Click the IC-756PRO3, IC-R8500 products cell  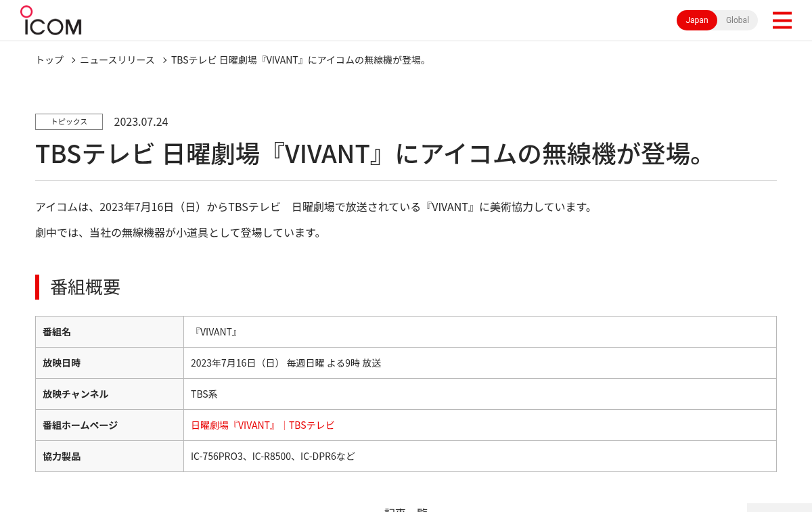click(480, 457)
